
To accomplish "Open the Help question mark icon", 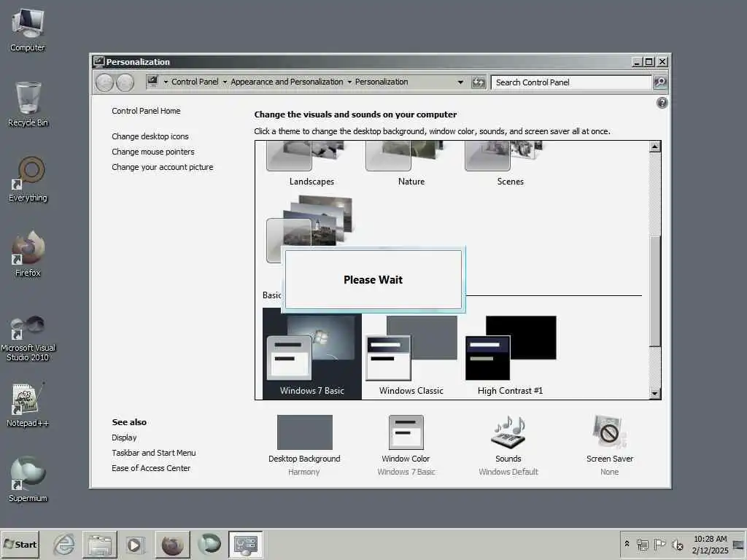I will tap(662, 103).
